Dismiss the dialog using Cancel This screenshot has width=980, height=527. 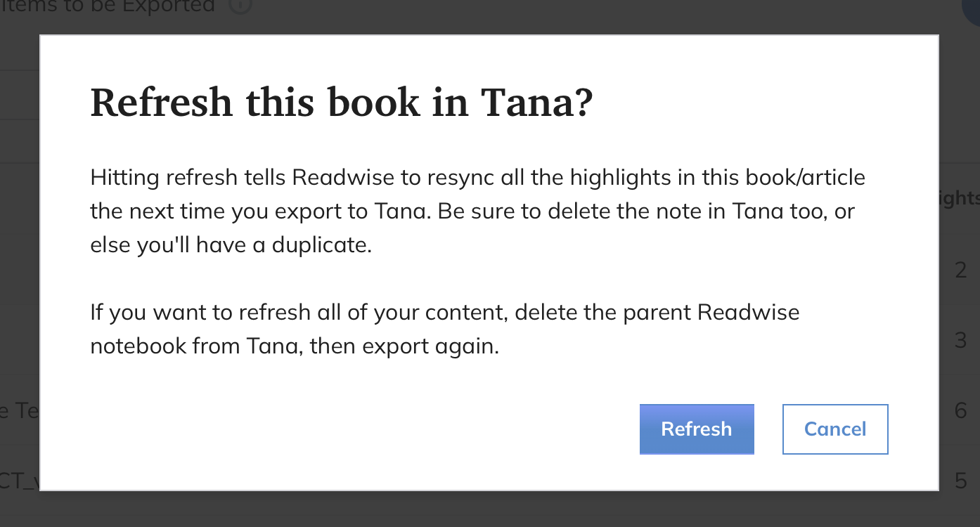pyautogui.click(x=835, y=429)
